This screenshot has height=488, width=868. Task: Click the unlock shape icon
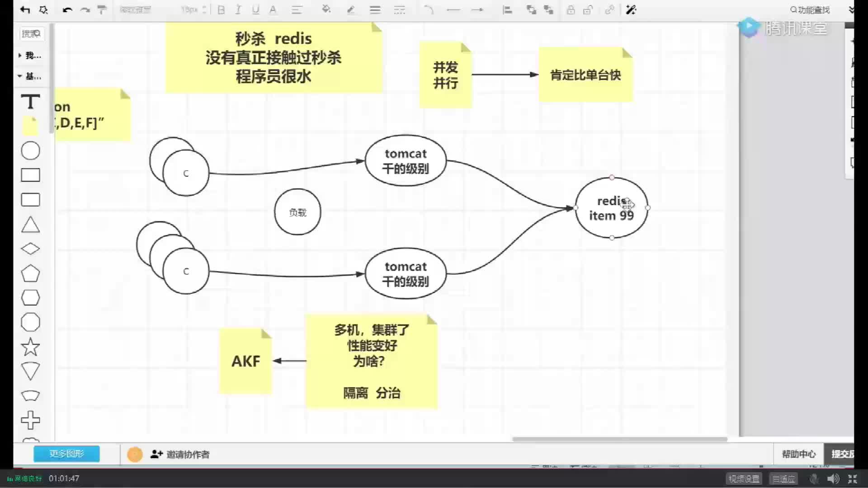pos(588,10)
